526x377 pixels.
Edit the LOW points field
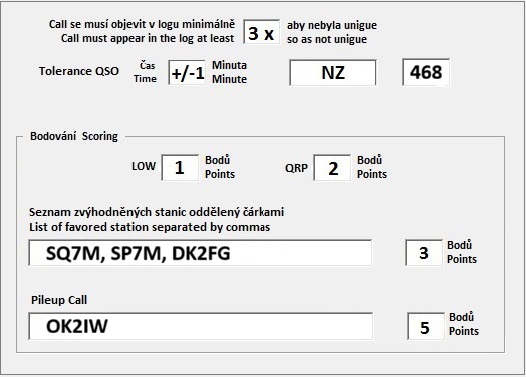click(180, 167)
